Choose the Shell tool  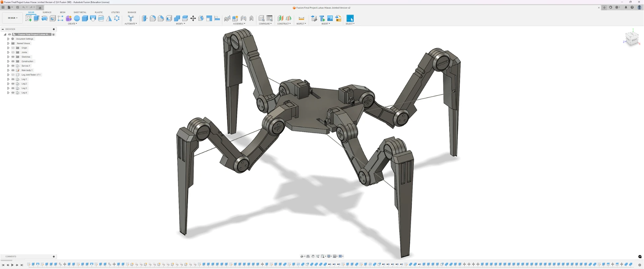(x=169, y=18)
